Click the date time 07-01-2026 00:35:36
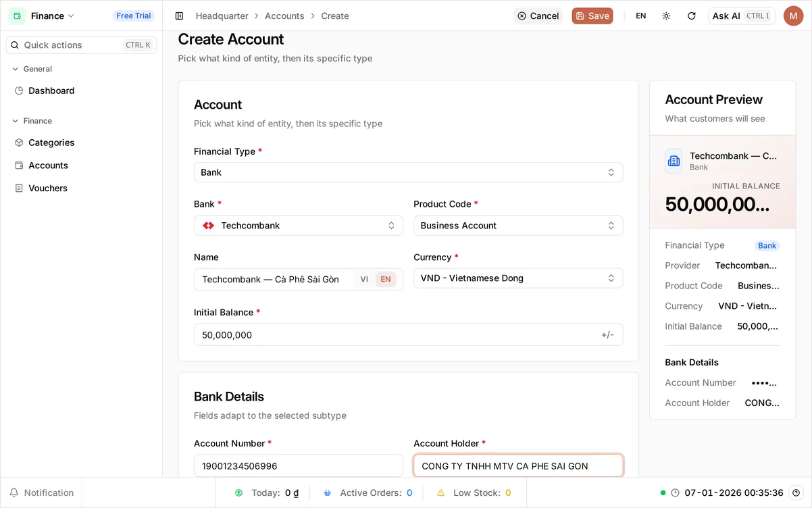 734,493
